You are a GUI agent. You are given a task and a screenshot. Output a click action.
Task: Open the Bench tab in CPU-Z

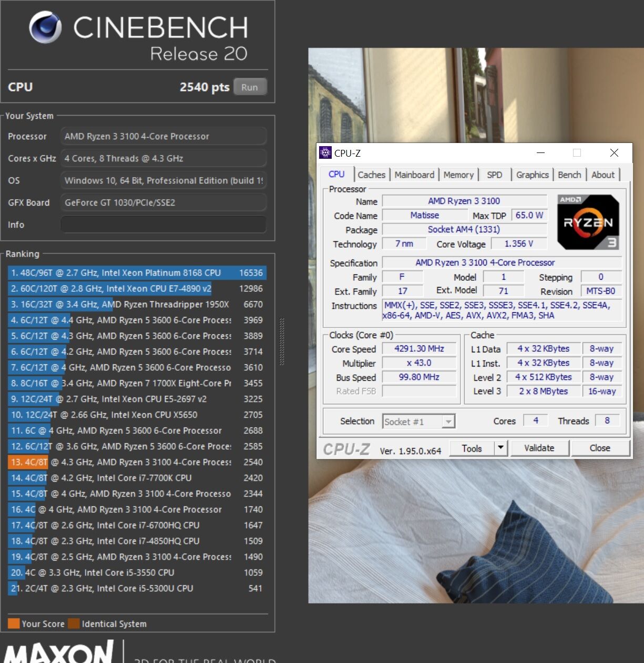(569, 175)
